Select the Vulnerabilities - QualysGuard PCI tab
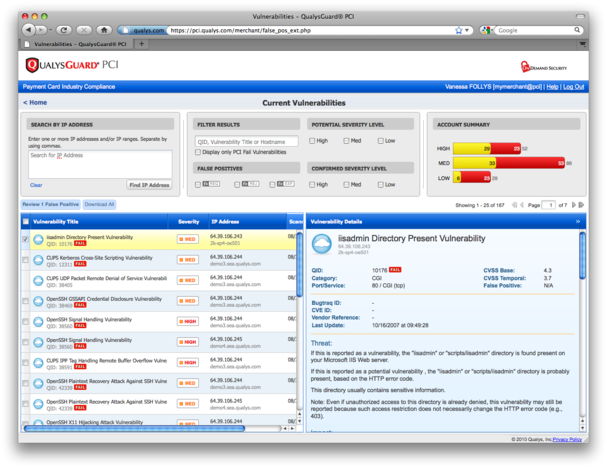The width and height of the screenshot is (607, 468). pyautogui.click(x=76, y=44)
